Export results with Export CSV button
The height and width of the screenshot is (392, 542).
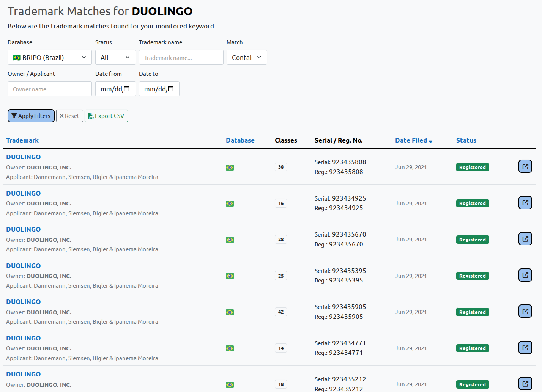106,116
